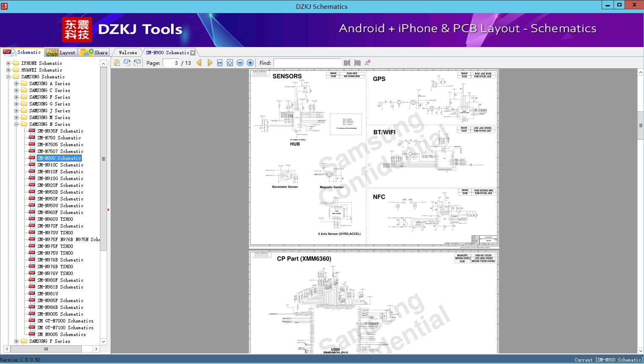
Task: Expand the SAMSUNG C Series folder
Action: point(16,90)
